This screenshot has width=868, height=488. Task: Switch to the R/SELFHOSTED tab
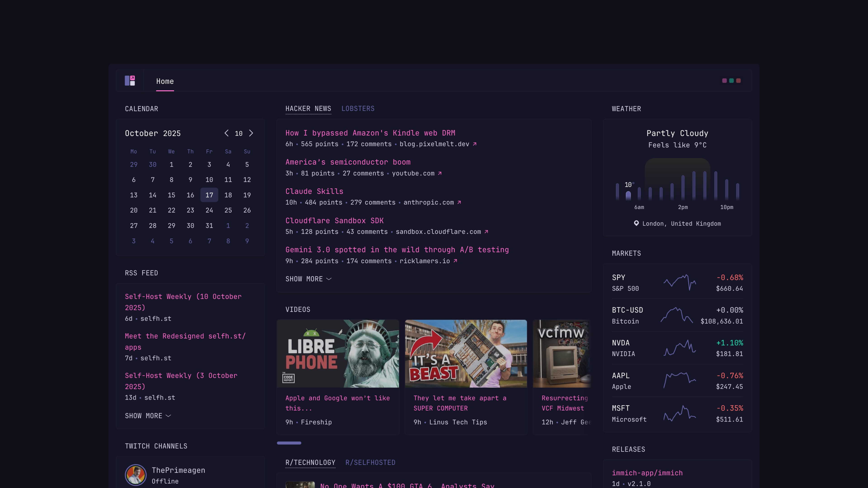[370, 462]
